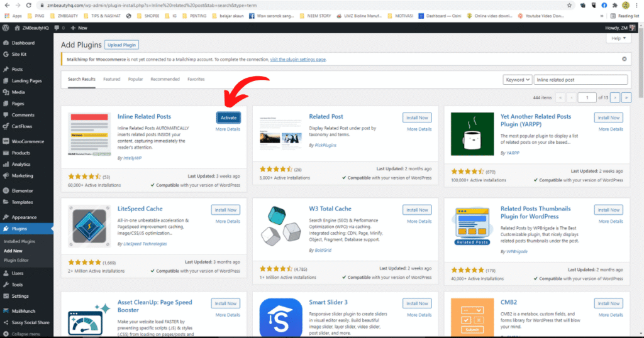The width and height of the screenshot is (644, 338).
Task: Bookmark page with star icon
Action: [569, 5]
